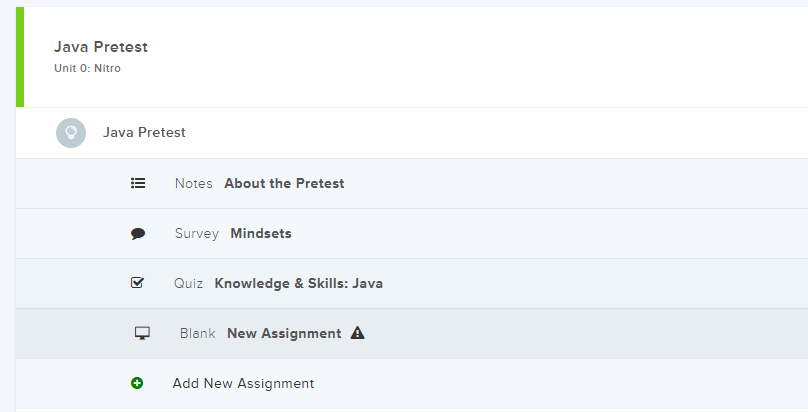
Task: Open the Mindsets survey
Action: 261,233
